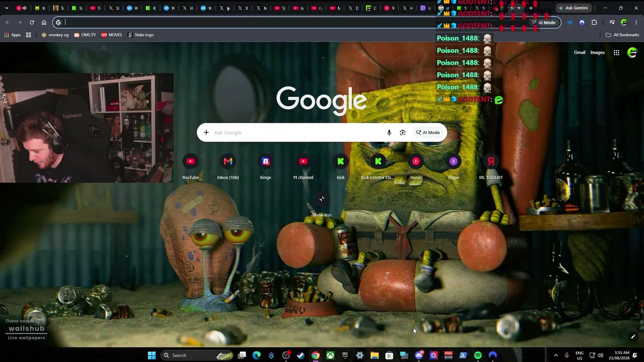Open the Extensions puzzle-piece menu
This screenshot has width=644, height=362.
[x=594, y=22]
